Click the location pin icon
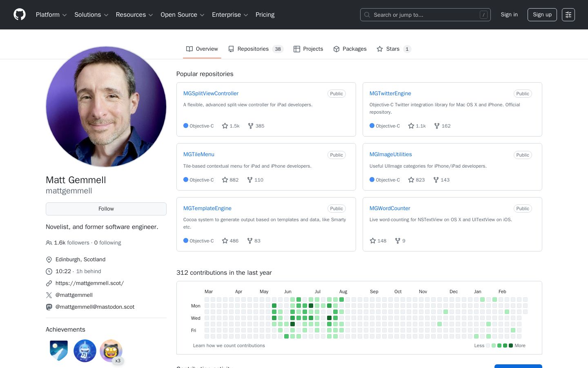This screenshot has height=368, width=588. [x=49, y=260]
